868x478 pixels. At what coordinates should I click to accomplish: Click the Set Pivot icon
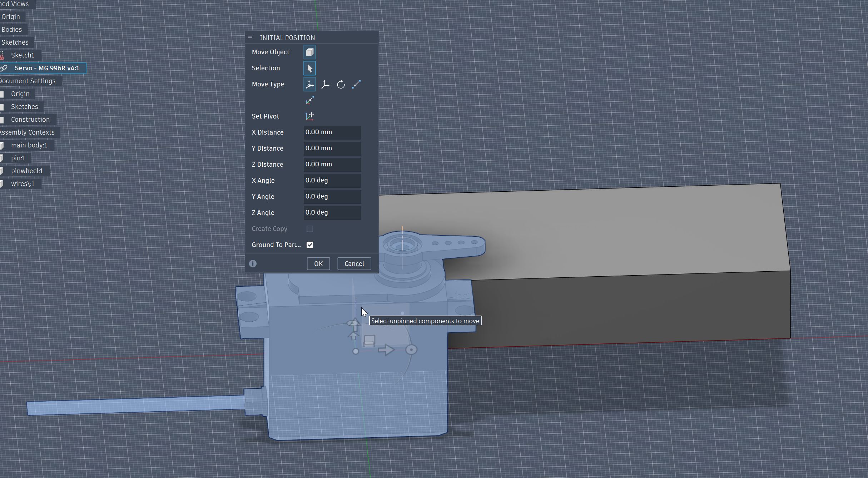[x=310, y=116]
